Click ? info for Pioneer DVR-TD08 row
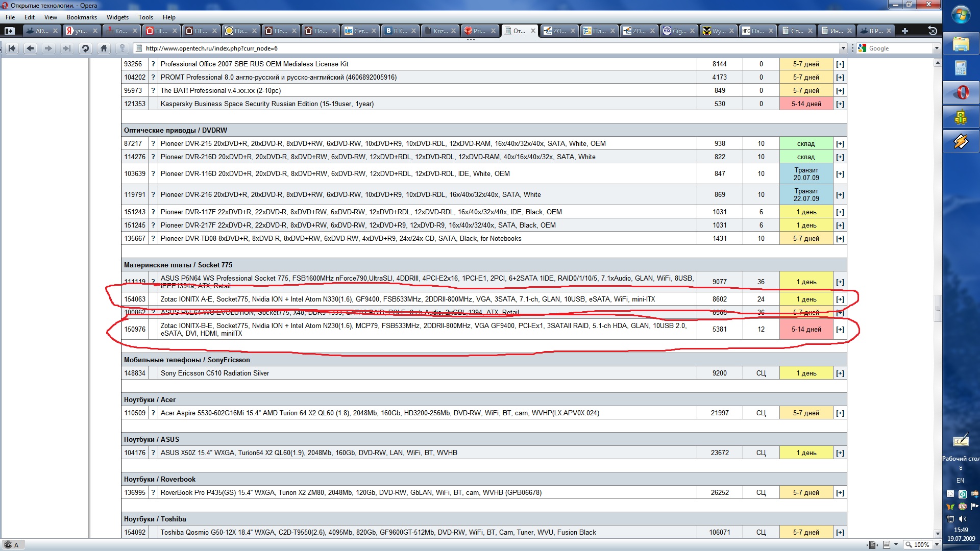 click(153, 239)
